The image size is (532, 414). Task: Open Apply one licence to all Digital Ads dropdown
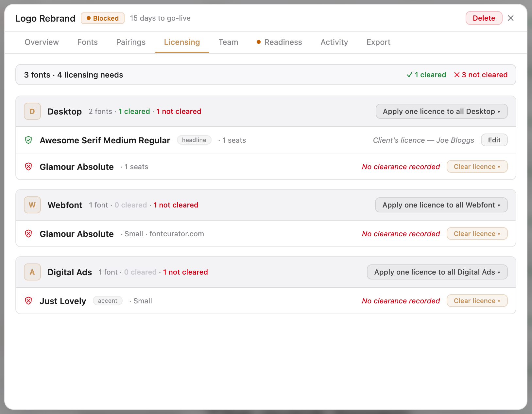(437, 272)
